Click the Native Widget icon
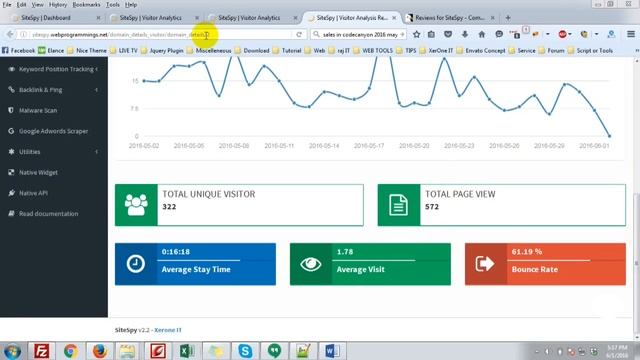The height and width of the screenshot is (360, 640). [x=11, y=172]
